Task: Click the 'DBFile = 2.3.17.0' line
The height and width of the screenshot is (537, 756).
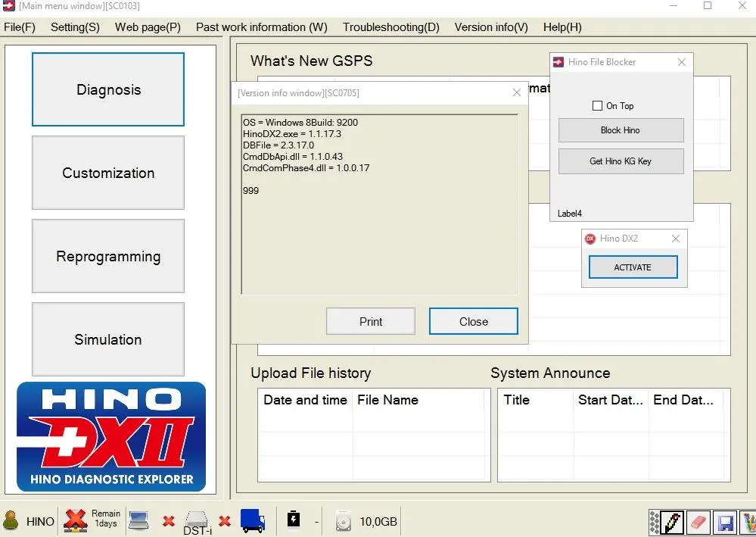Action: [x=278, y=145]
